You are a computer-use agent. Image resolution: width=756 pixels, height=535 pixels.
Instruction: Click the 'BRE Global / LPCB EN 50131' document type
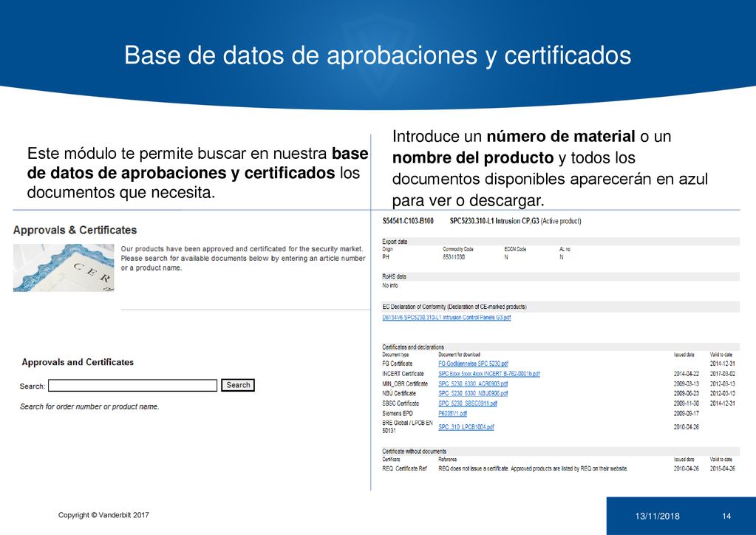pyautogui.click(x=407, y=426)
